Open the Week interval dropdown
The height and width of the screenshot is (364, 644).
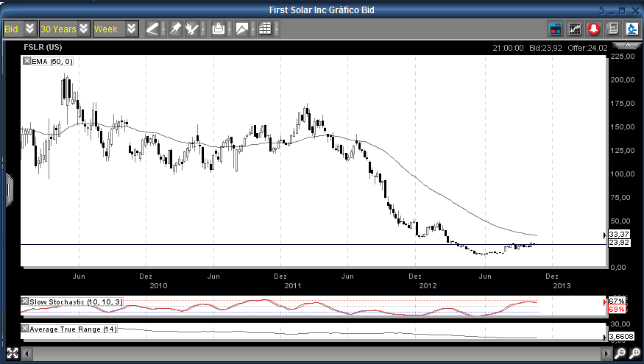pos(115,29)
